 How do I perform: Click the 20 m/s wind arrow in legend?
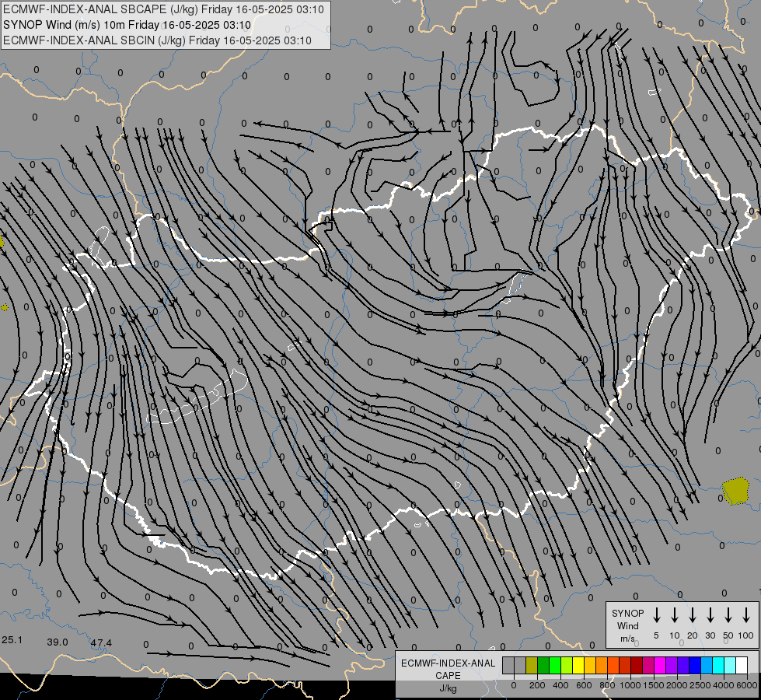(x=693, y=615)
